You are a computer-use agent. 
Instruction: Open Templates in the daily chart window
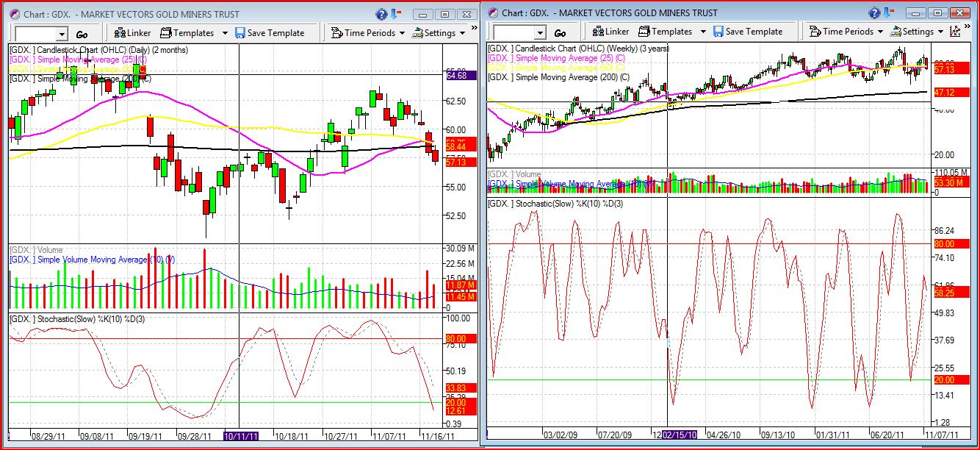pos(187,33)
